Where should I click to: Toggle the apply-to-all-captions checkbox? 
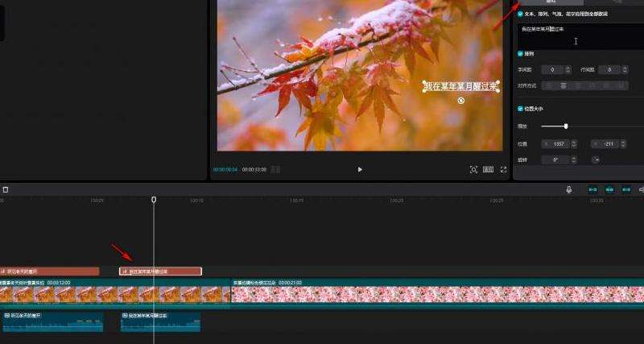point(520,14)
